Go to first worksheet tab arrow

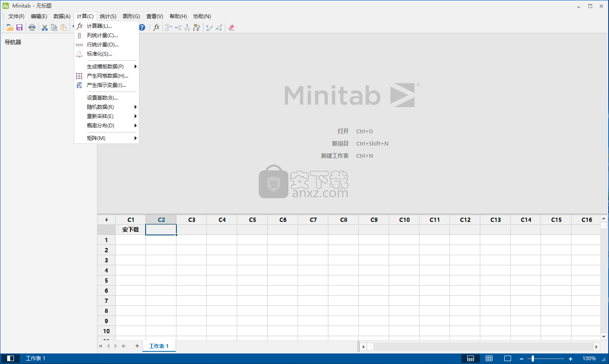click(x=100, y=346)
